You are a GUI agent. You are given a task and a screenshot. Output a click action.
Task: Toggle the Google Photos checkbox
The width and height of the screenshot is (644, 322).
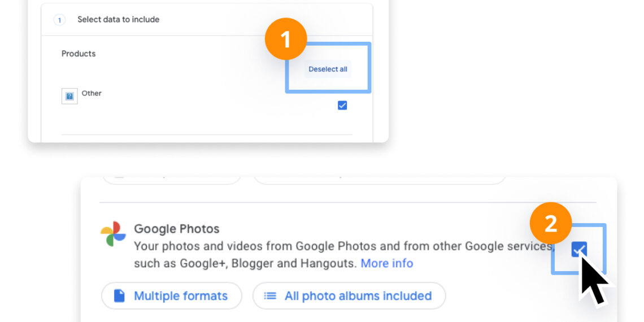point(578,249)
